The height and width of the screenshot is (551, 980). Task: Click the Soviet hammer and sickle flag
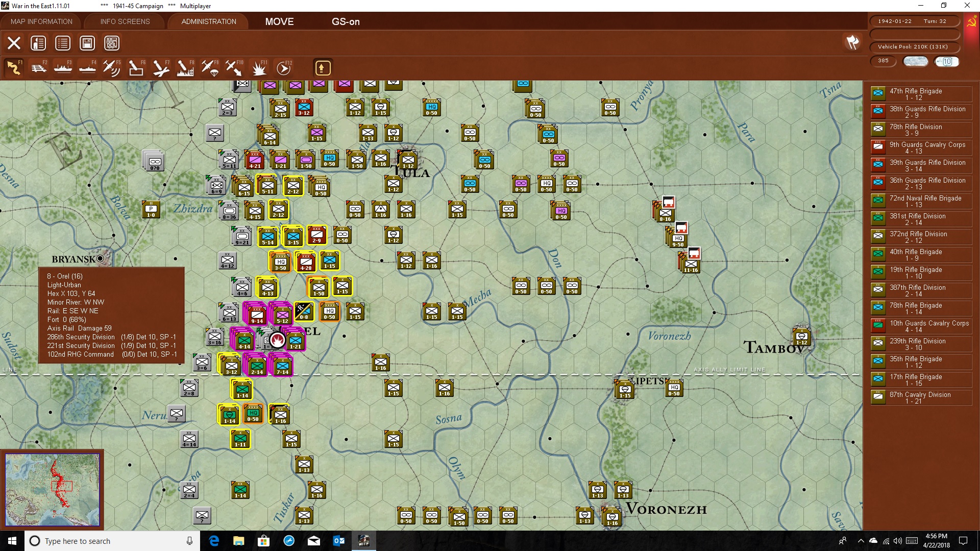(971, 23)
